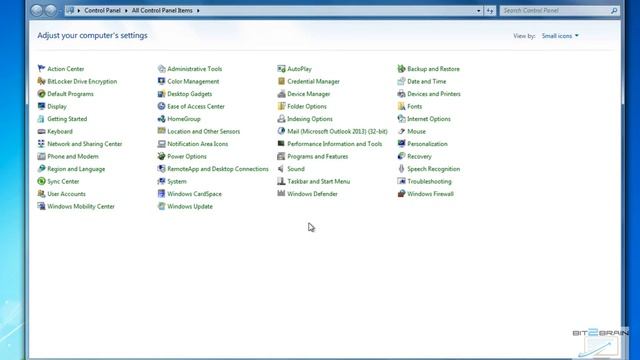Click the address bar refresh button
Image resolution: width=640 pixels, height=360 pixels.
(x=490, y=11)
